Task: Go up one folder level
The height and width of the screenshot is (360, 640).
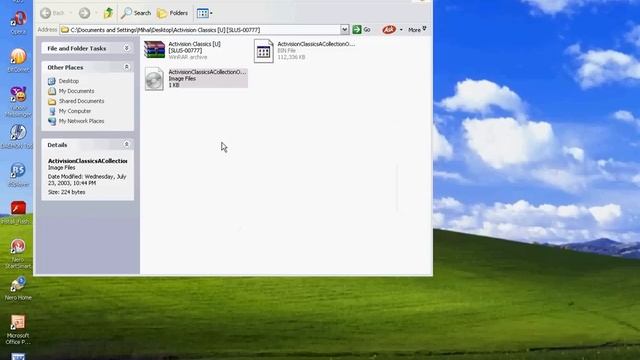Action: point(108,13)
